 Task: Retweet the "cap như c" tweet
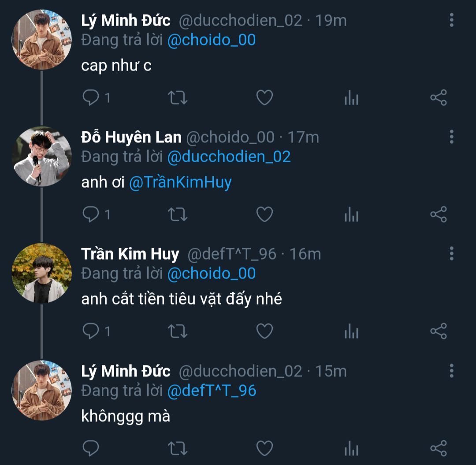[178, 97]
